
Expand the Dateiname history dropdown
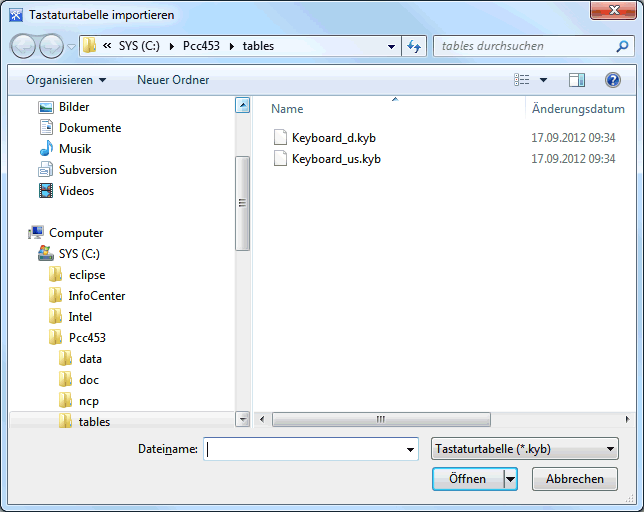click(x=410, y=451)
